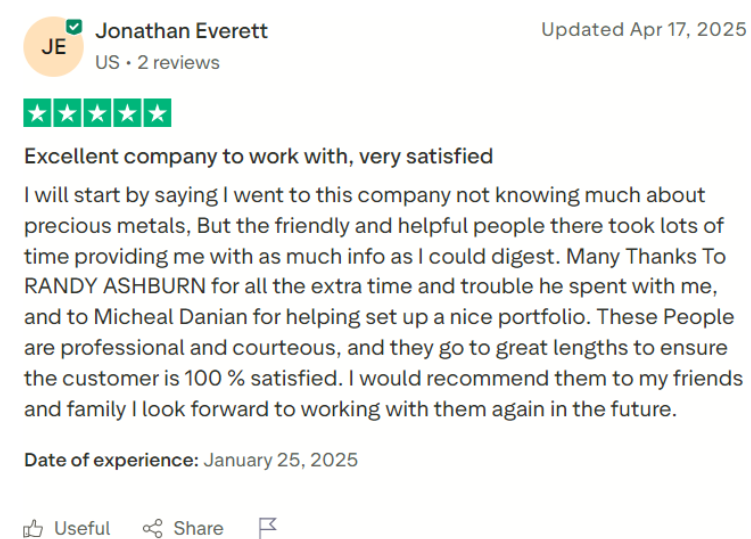Click the fourth green rating star
Image resolution: width=751 pixels, height=539 pixels.
[x=127, y=113]
